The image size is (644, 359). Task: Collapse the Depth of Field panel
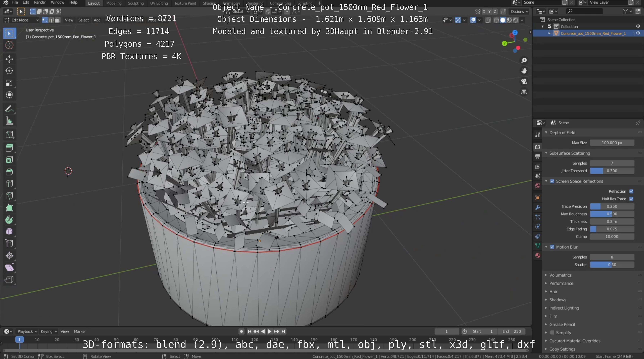coord(546,133)
